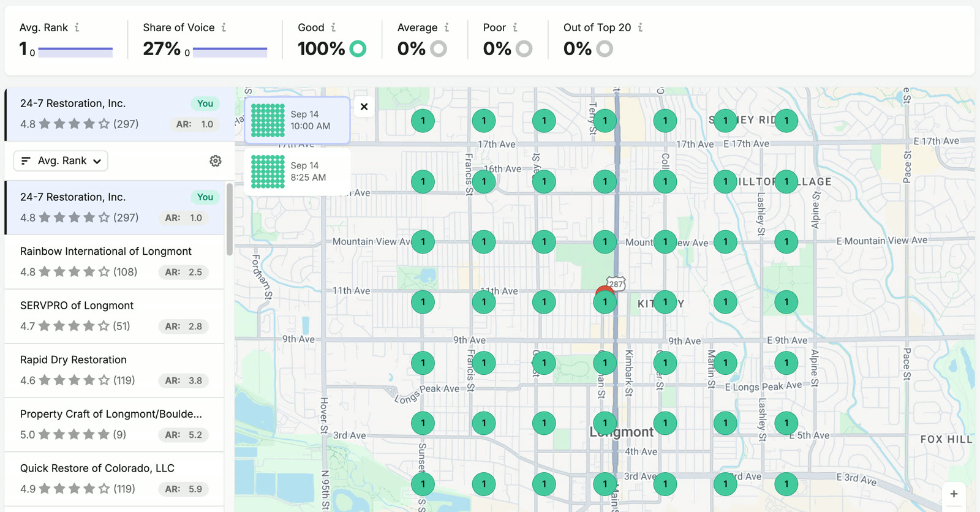Click the Average 0% donut indicator

coord(439,48)
